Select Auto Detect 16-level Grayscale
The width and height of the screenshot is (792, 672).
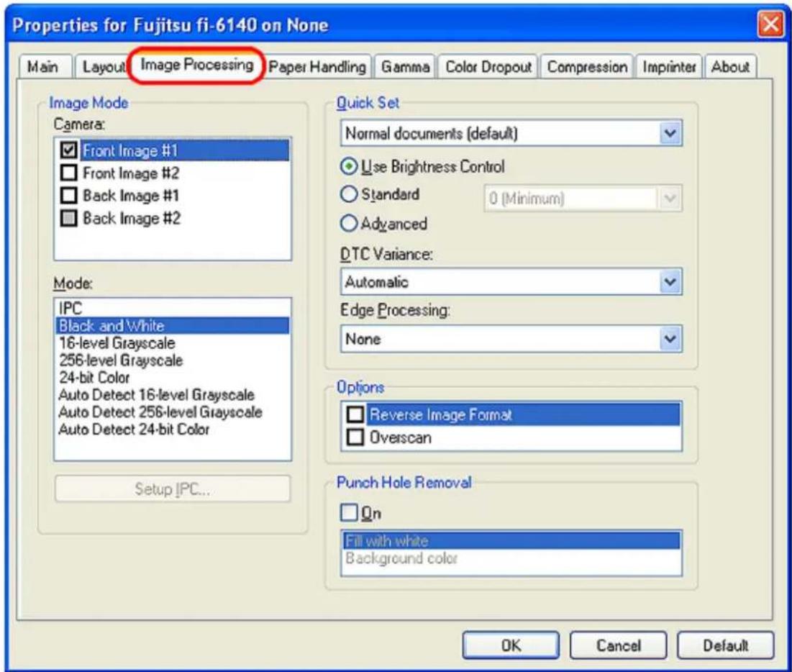click(x=172, y=394)
